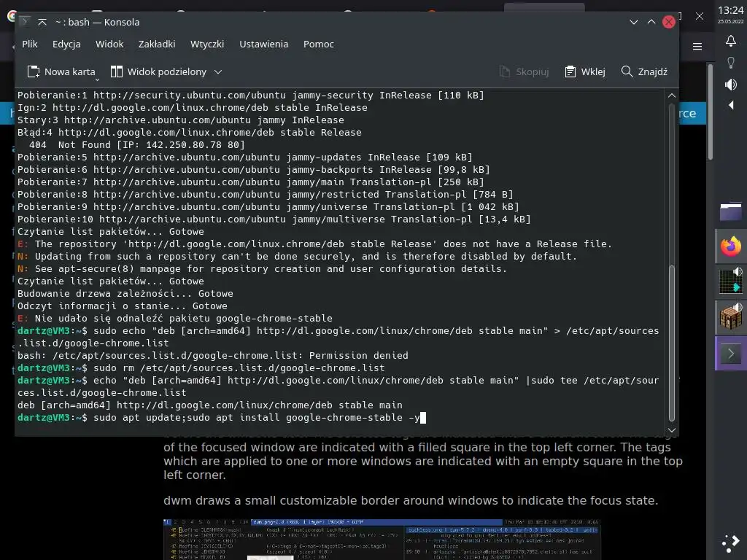This screenshot has height=560, width=747.
Task: Open the Plik menu in Konsola
Action: (x=29, y=44)
